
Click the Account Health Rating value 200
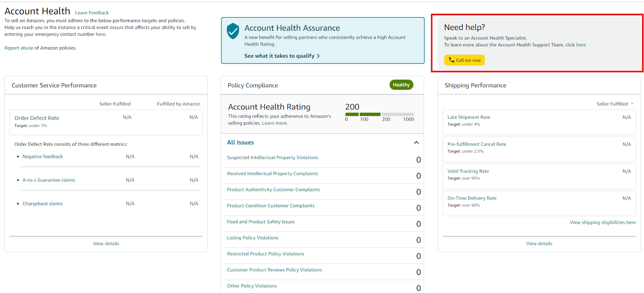click(352, 107)
